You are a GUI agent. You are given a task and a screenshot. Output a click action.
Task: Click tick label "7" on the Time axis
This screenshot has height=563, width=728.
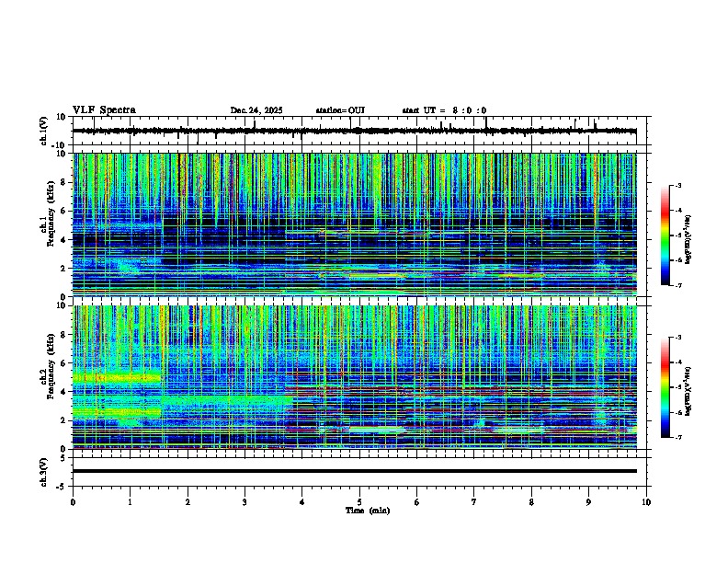[474, 502]
